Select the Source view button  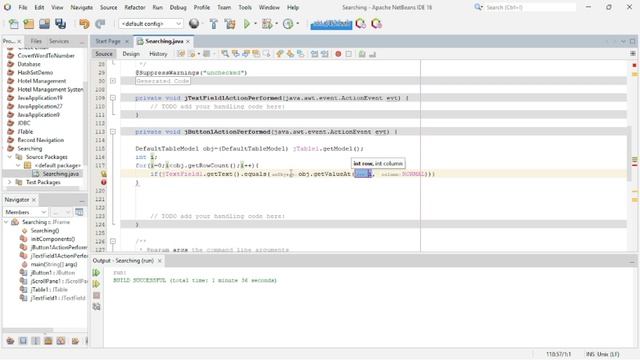[104, 54]
